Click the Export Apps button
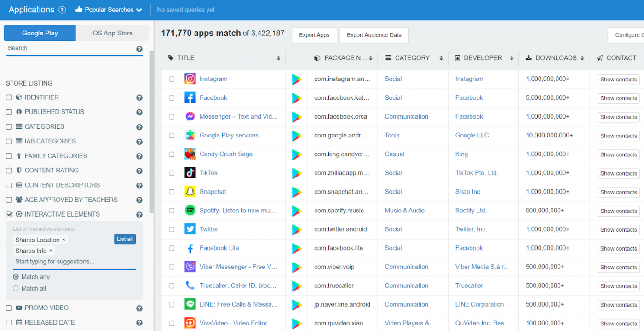The width and height of the screenshot is (644, 331). [x=314, y=35]
